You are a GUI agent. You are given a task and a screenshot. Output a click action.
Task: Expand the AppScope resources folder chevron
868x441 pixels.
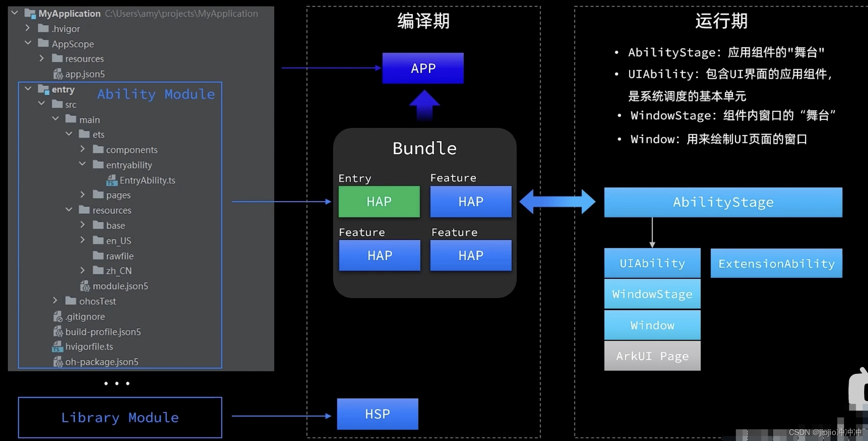[x=41, y=58]
